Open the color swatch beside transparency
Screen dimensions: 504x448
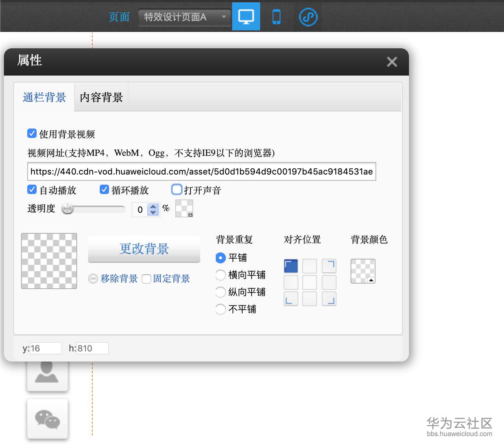click(x=184, y=208)
